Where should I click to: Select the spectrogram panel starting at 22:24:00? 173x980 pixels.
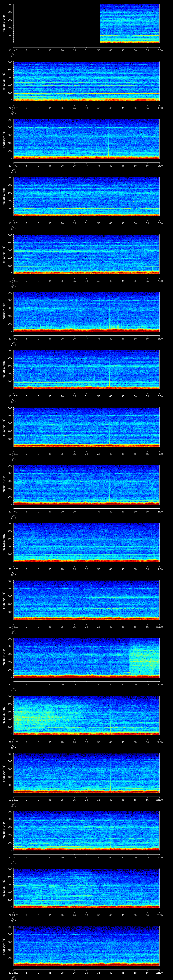(x=86, y=888)
